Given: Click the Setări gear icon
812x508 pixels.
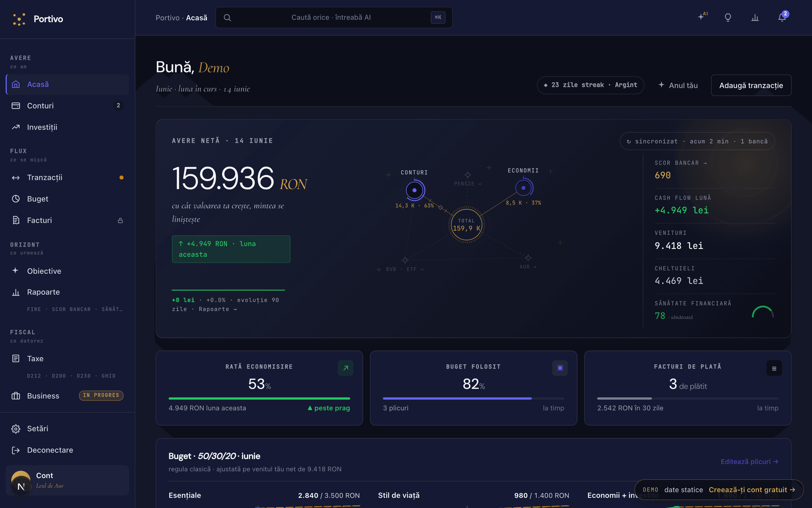Looking at the screenshot, I should click(16, 429).
